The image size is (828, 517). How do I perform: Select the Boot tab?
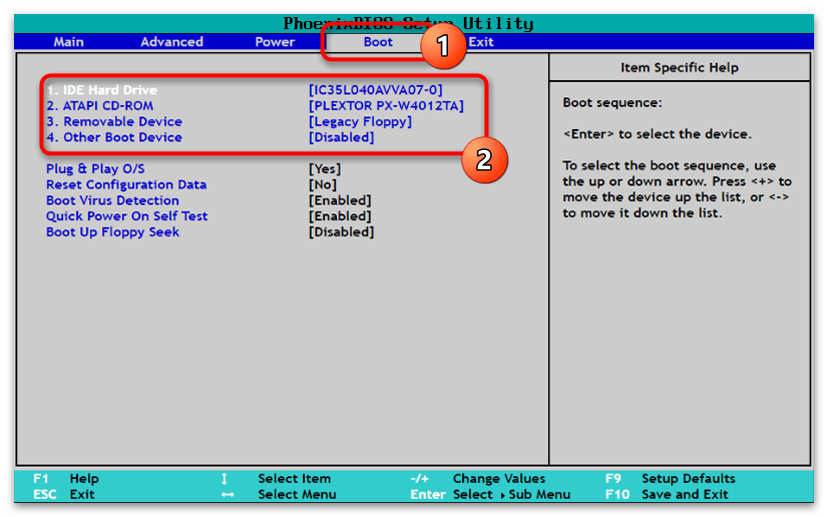click(378, 42)
